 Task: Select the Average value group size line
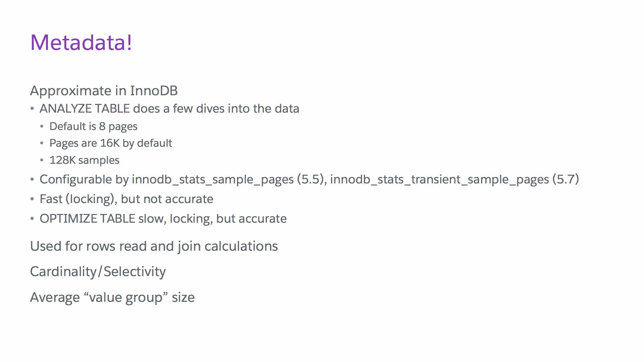(112, 298)
